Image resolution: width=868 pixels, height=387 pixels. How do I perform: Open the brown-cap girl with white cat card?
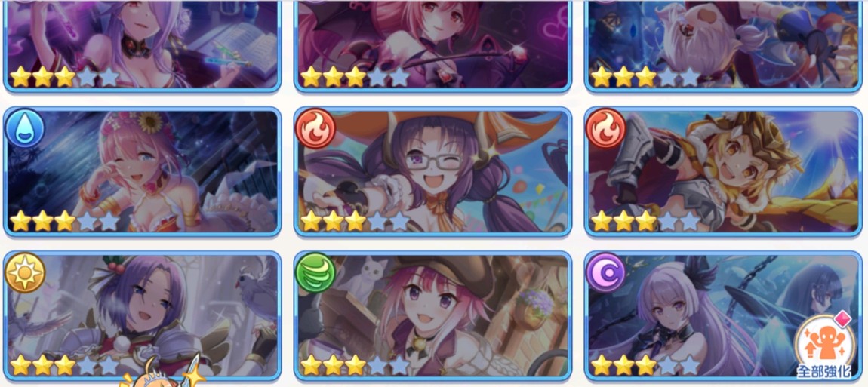432,316
